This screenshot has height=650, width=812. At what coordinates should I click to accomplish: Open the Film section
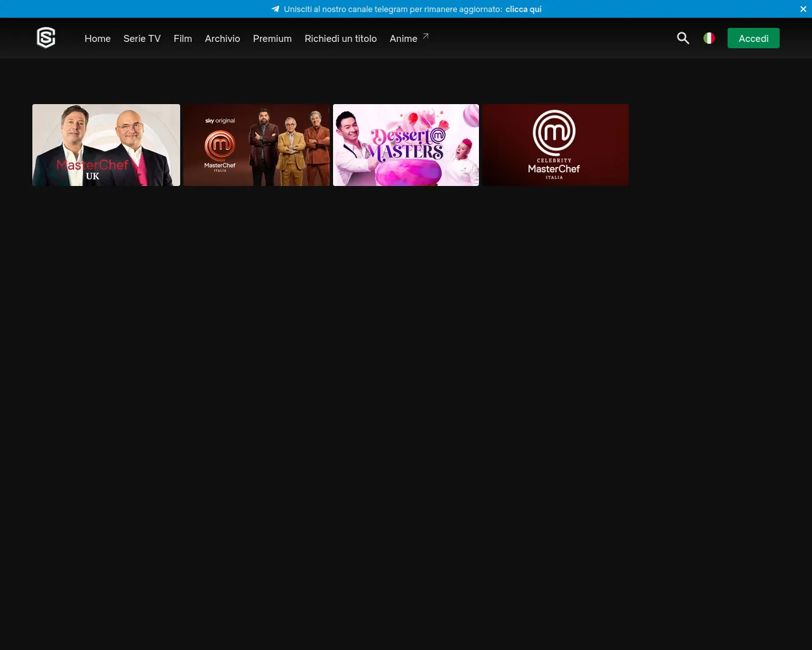click(183, 39)
